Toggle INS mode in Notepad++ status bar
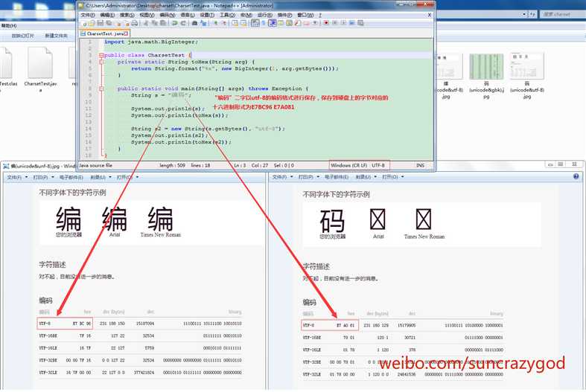 [421, 165]
